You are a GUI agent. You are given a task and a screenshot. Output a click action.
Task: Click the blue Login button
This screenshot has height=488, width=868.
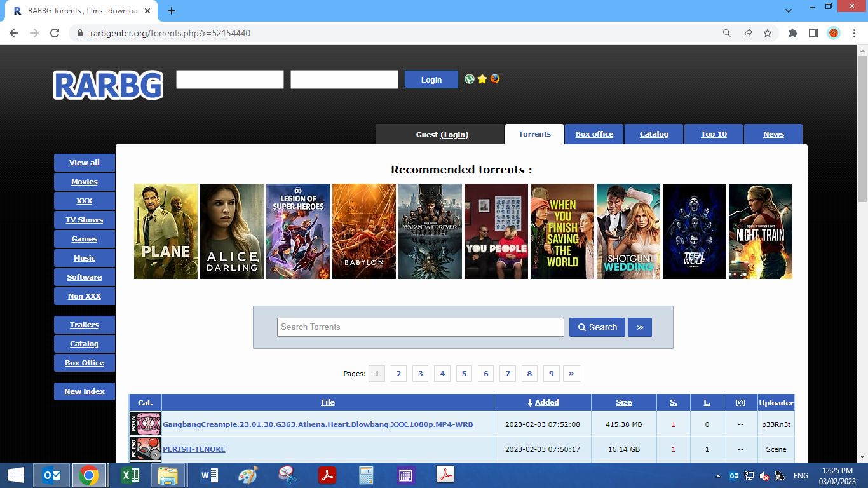coord(431,79)
